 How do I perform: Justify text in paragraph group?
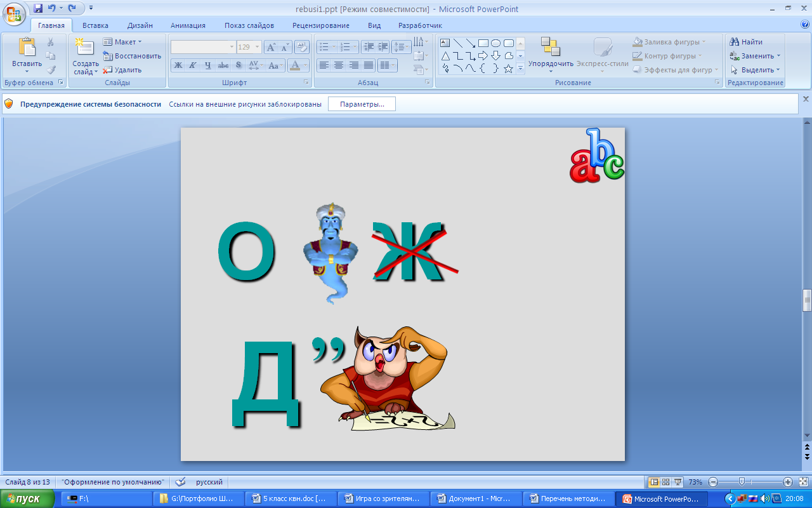[368, 65]
